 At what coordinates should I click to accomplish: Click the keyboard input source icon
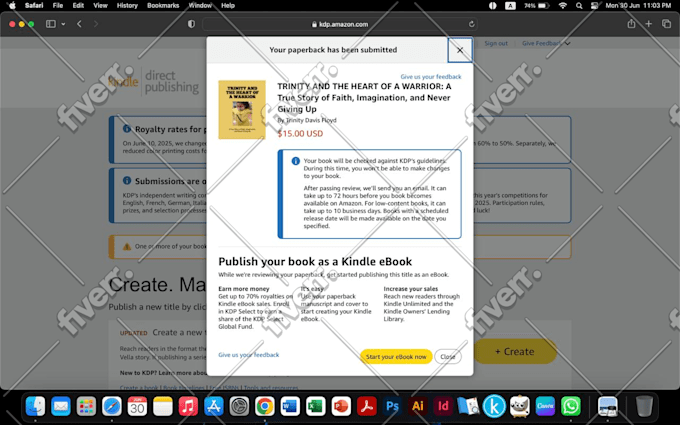(x=510, y=6)
